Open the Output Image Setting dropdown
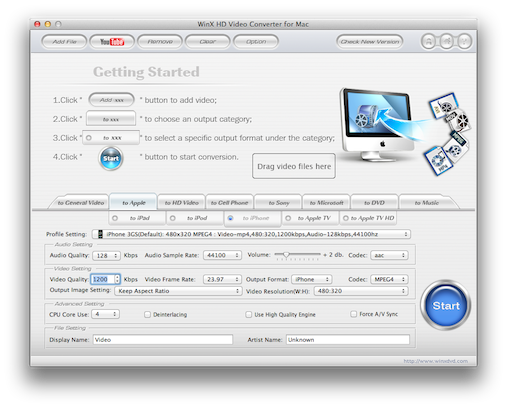Viewport: 507px width, 408px height. pyautogui.click(x=178, y=291)
